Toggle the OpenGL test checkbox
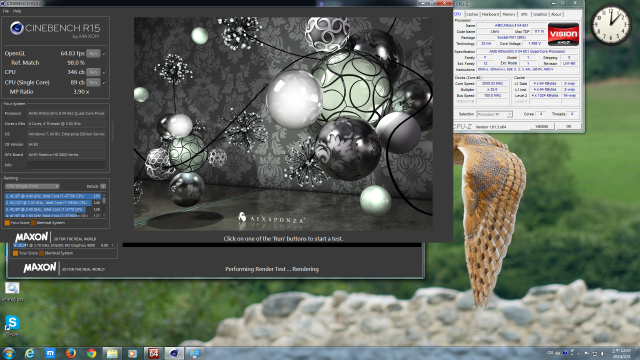Viewport: 640px width, 360px height. click(104, 53)
